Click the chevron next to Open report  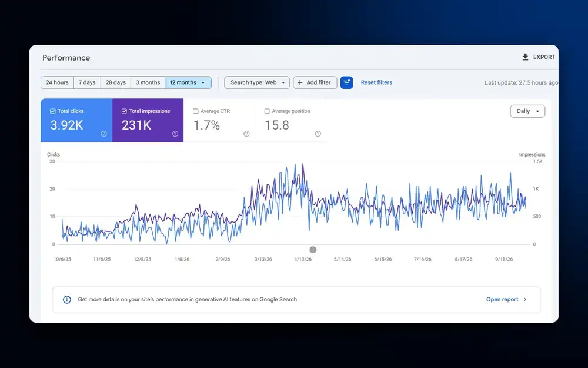525,299
